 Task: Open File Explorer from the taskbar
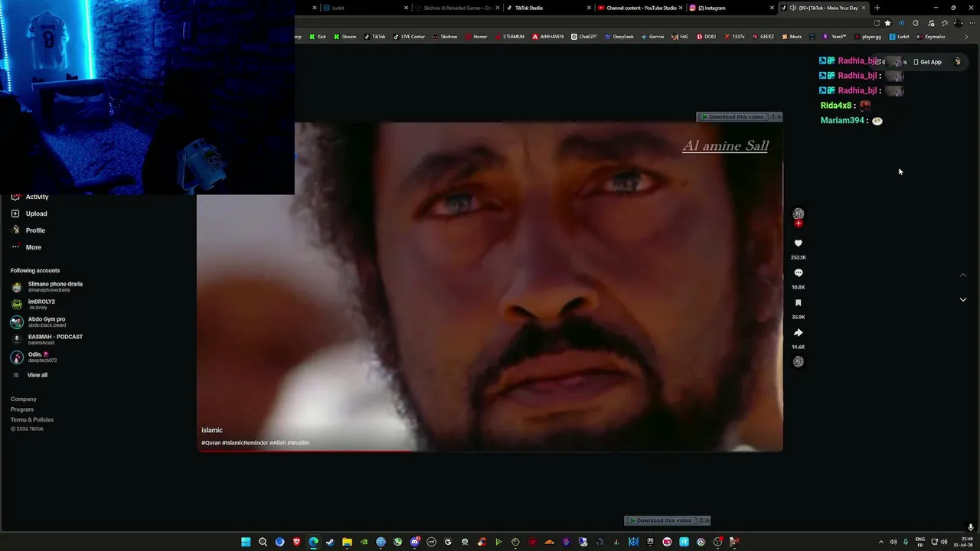click(x=347, y=542)
